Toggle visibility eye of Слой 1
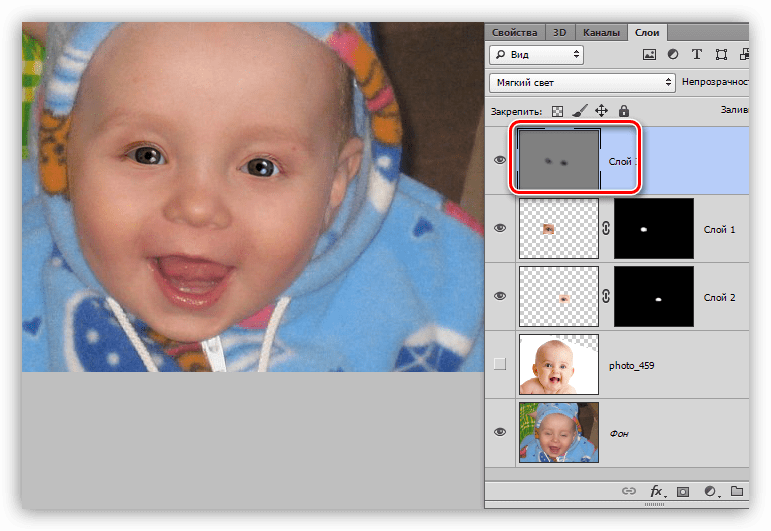This screenshot has width=771, height=531. pos(500,228)
